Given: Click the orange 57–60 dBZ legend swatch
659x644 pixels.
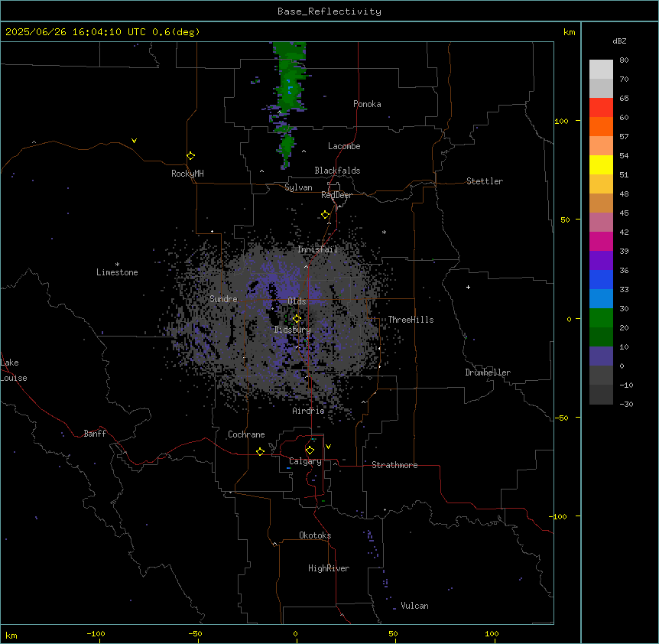Looking at the screenshot, I should [x=601, y=126].
